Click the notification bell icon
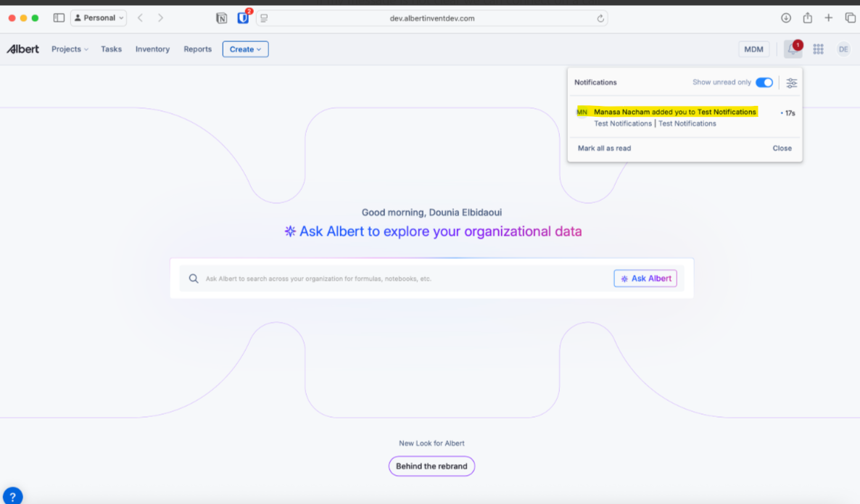860x504 pixels. coord(792,49)
